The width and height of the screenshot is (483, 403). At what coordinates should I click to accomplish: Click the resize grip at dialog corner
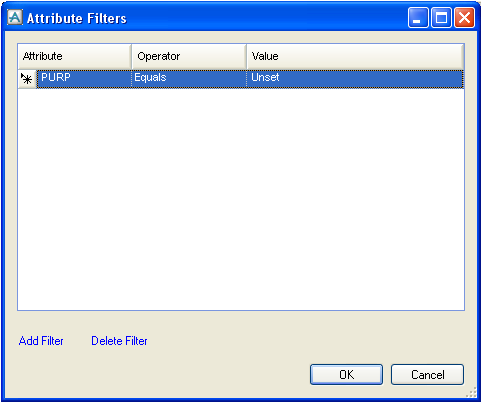click(x=471, y=392)
